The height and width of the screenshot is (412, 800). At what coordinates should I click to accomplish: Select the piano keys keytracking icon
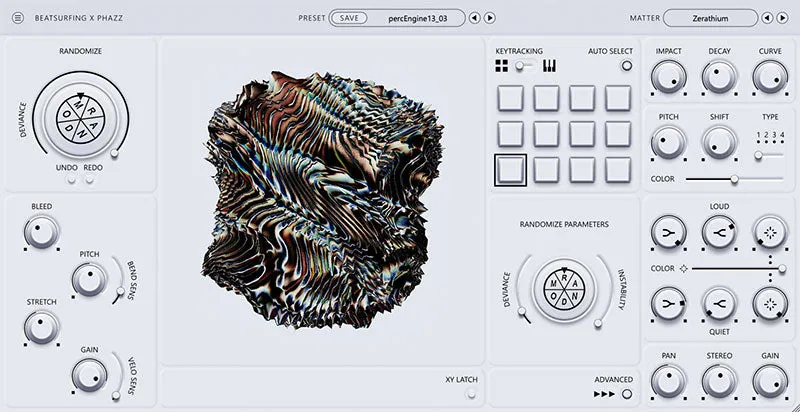549,66
